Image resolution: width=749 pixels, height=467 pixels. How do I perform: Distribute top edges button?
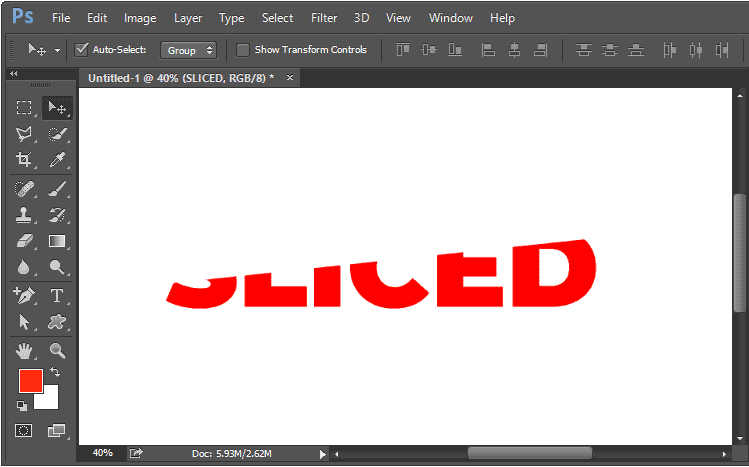point(583,50)
